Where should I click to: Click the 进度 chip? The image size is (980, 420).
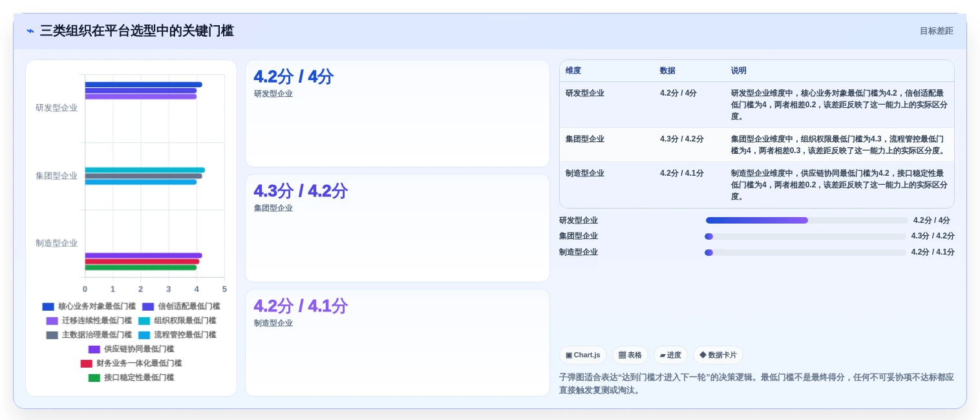pyautogui.click(x=670, y=355)
